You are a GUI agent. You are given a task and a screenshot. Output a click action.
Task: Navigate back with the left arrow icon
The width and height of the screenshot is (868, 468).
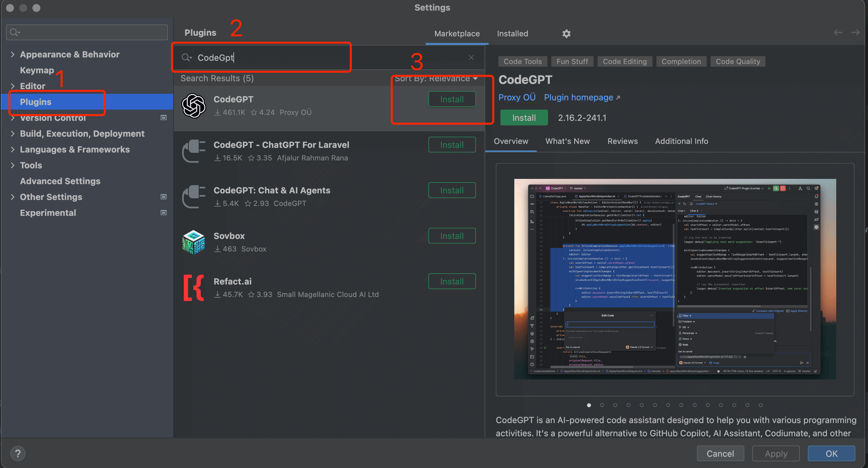[x=838, y=33]
